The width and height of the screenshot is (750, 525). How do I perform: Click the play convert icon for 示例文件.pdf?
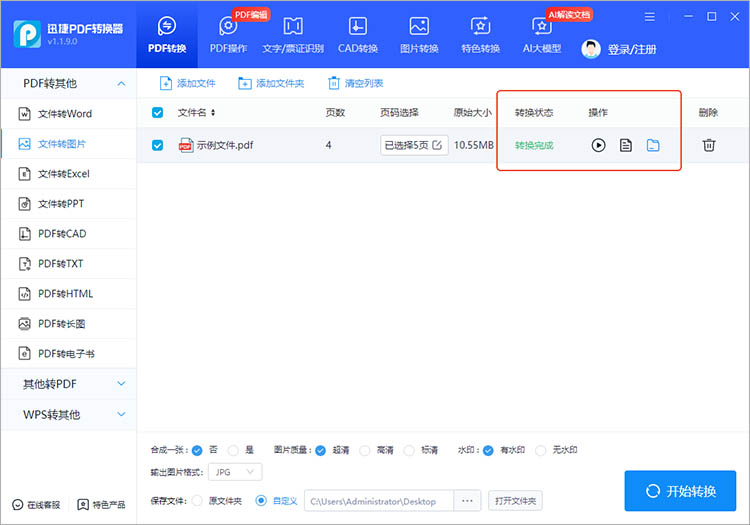coord(598,145)
